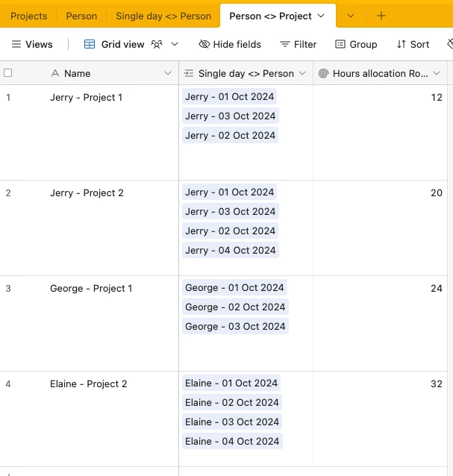
Task: Open Jerry - 01 Oct 2024 chip in Project 2 row
Action: tap(230, 192)
